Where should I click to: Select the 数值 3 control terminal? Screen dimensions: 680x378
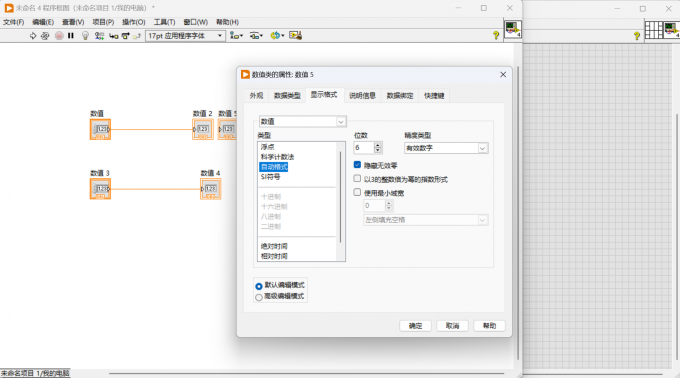point(101,189)
